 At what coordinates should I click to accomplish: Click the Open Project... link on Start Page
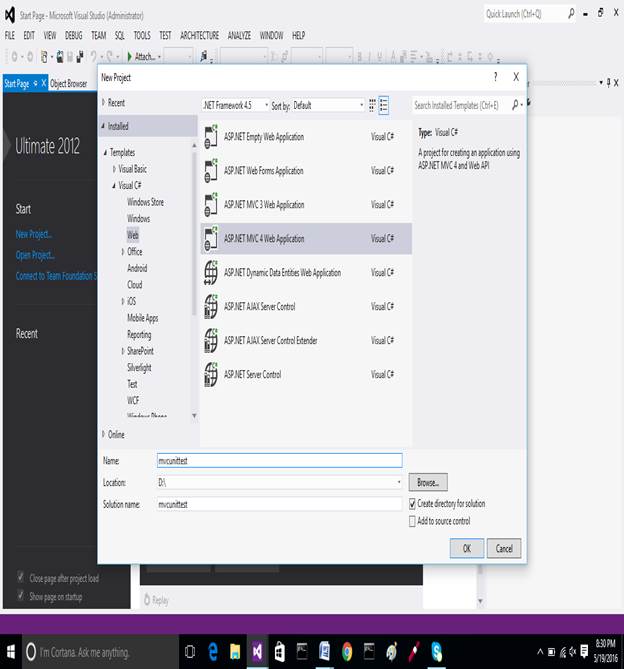35,255
